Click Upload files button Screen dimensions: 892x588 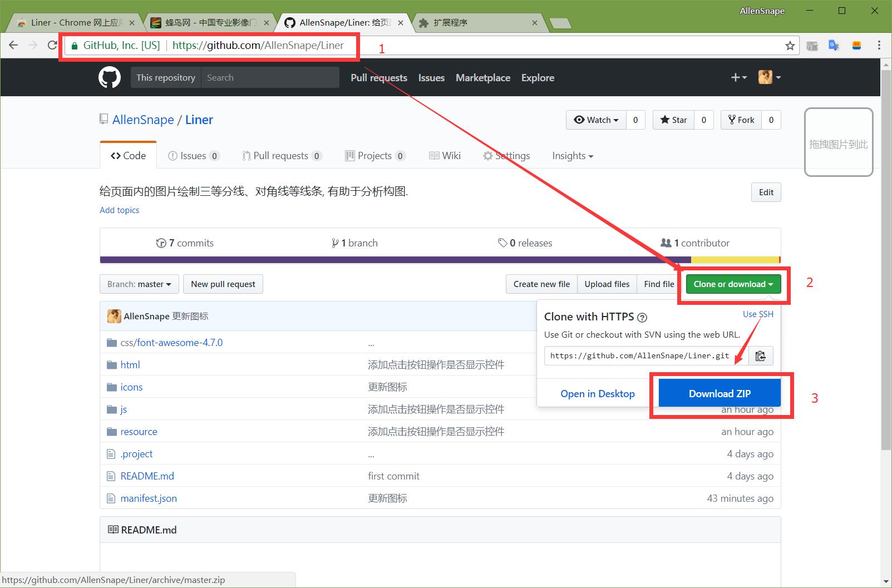tap(607, 284)
